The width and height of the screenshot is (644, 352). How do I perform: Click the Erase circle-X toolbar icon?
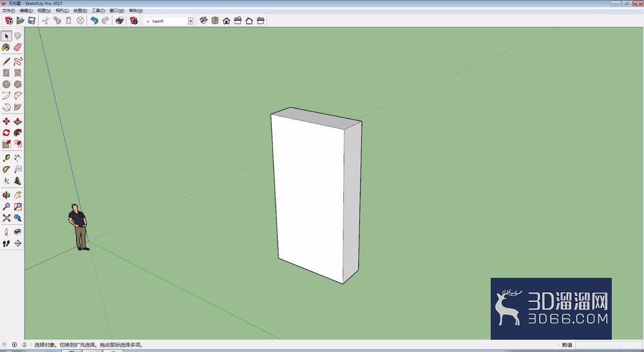[80, 21]
